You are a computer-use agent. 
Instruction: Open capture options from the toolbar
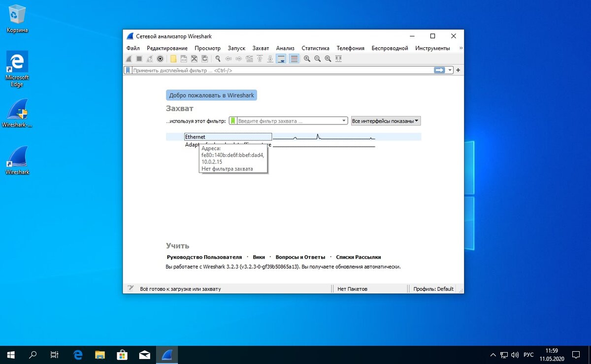160,59
